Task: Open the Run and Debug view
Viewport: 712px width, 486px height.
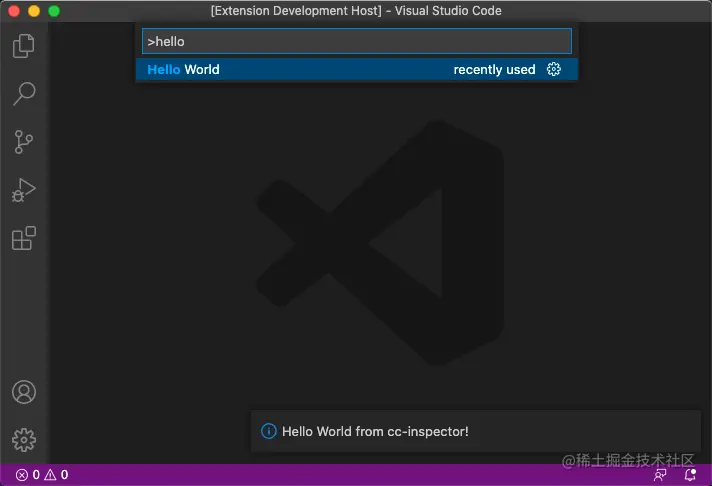Action: (24, 190)
